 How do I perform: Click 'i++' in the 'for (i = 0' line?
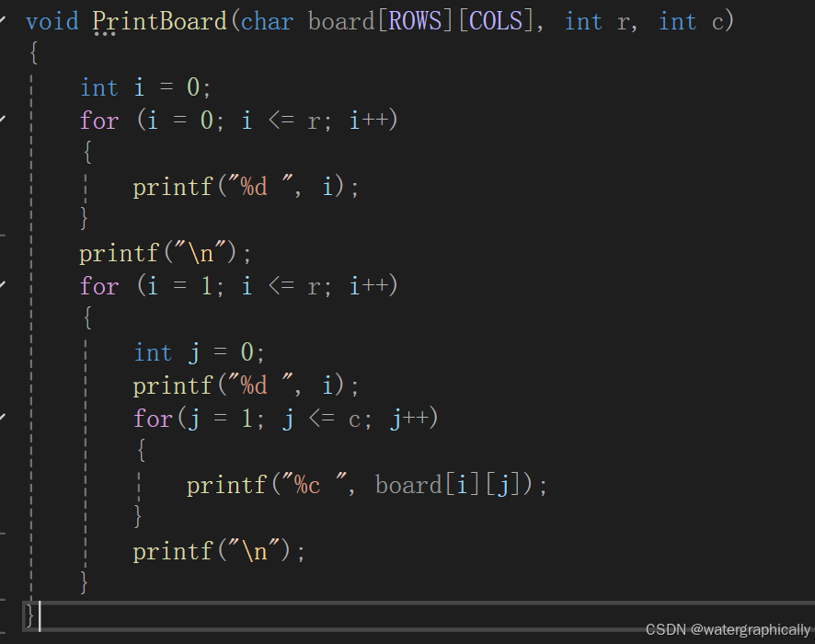click(369, 121)
